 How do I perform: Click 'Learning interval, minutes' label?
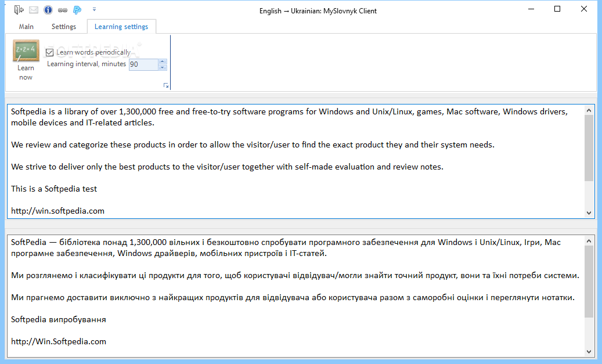click(86, 64)
